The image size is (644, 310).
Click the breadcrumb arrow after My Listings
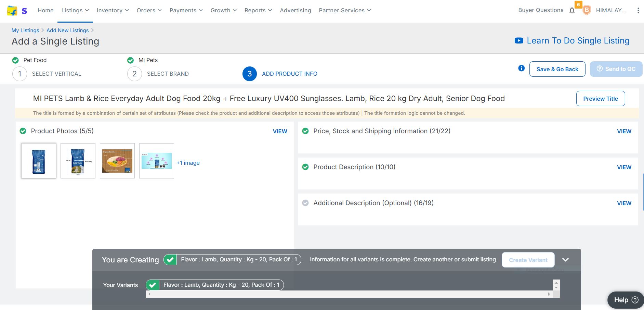pyautogui.click(x=43, y=30)
